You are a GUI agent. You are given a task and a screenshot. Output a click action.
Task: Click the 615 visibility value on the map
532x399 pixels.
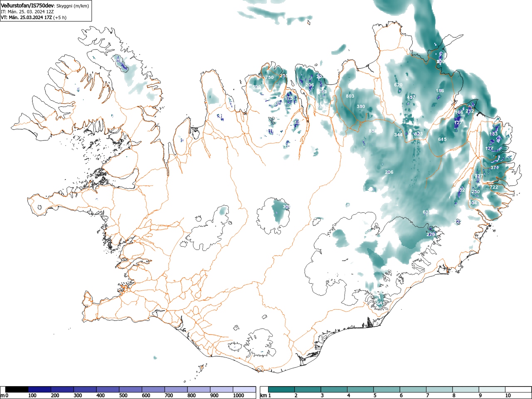coord(442,139)
